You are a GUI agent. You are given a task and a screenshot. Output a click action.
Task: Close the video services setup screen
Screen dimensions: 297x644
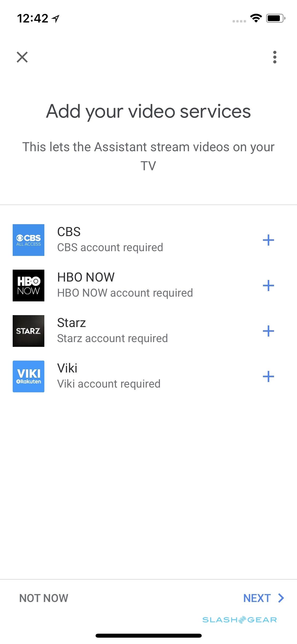(22, 57)
